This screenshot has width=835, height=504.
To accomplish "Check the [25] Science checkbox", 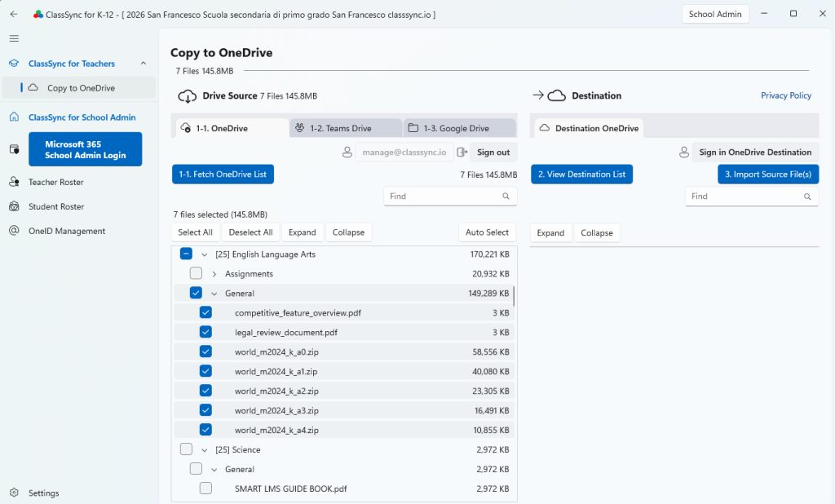I will (186, 449).
